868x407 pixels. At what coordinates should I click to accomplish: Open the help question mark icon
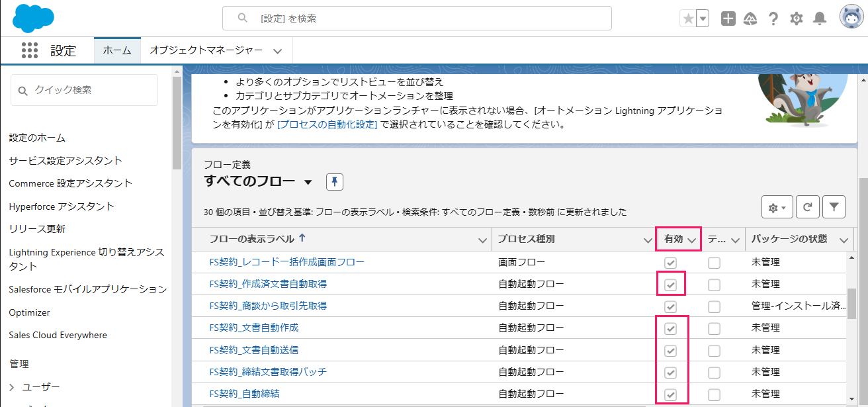tap(773, 19)
